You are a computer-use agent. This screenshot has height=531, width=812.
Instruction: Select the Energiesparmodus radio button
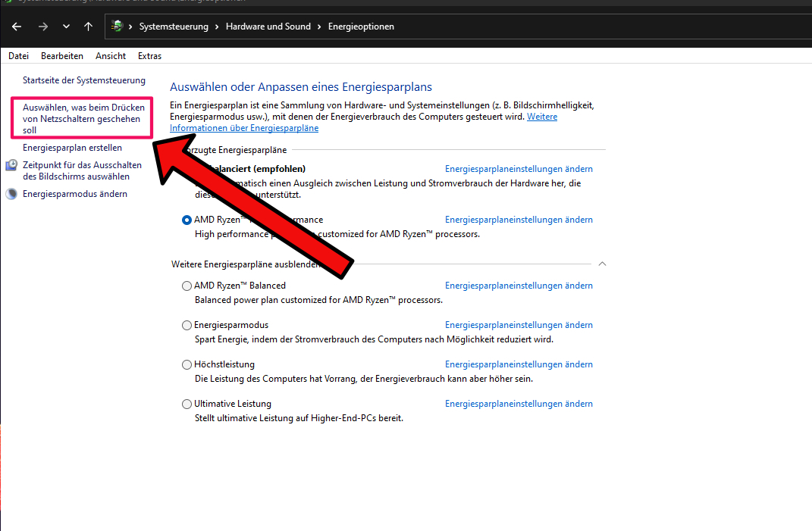coord(187,326)
